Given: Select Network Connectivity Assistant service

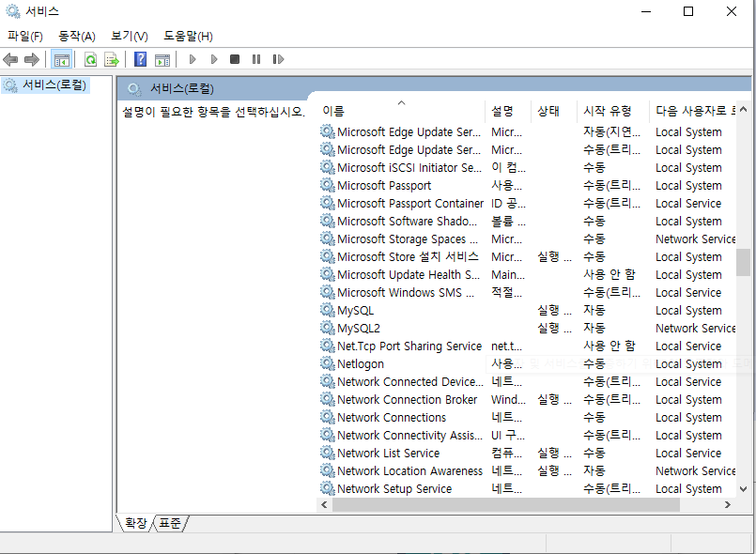Looking at the screenshot, I should (527, 436).
